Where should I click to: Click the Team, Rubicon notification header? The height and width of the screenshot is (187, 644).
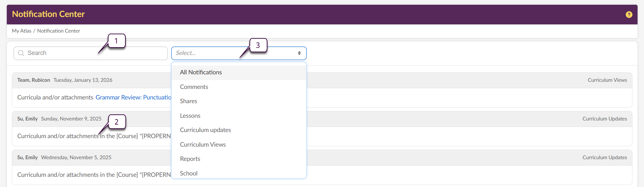(x=34, y=80)
